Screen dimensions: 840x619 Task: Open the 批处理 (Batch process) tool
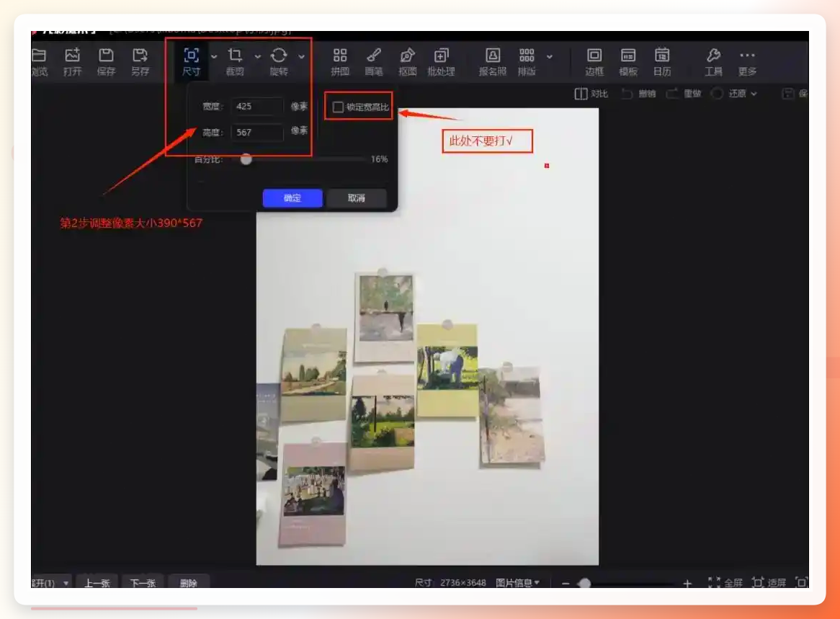pos(441,62)
